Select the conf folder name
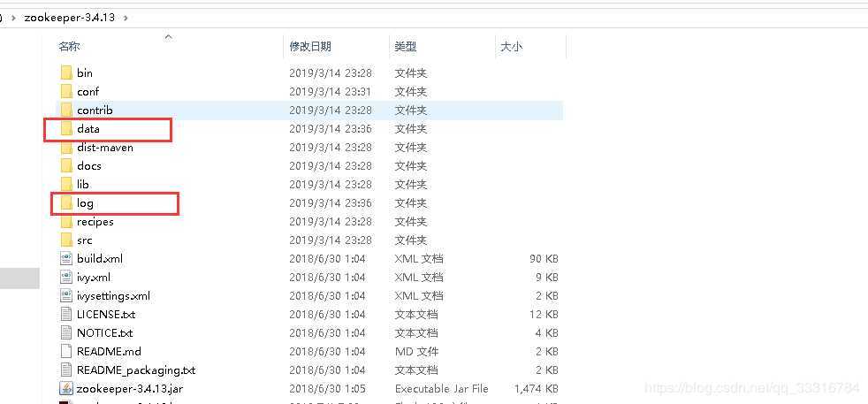The image size is (868, 404). [x=88, y=91]
